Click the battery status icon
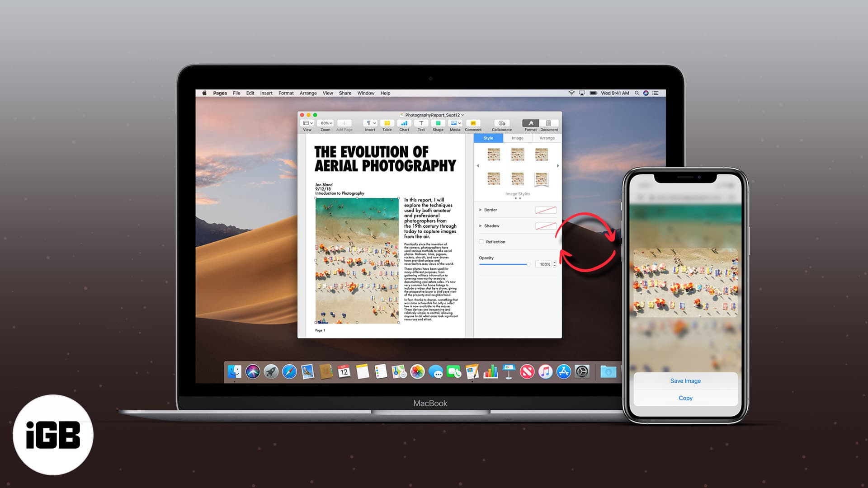 click(593, 93)
